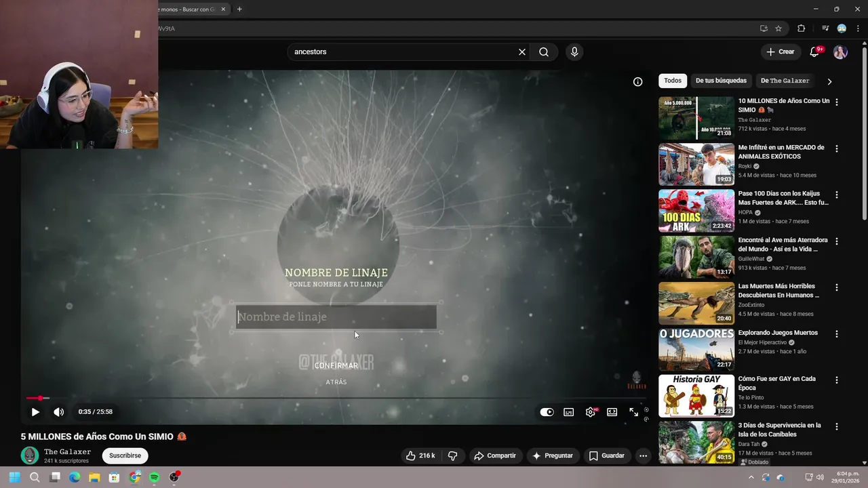Open Chrome profile avatar

[842, 28]
